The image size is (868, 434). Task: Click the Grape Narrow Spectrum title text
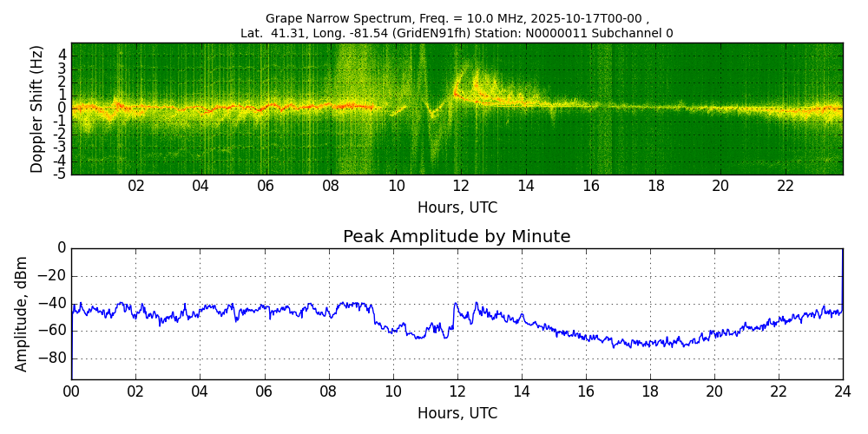[x=457, y=18]
